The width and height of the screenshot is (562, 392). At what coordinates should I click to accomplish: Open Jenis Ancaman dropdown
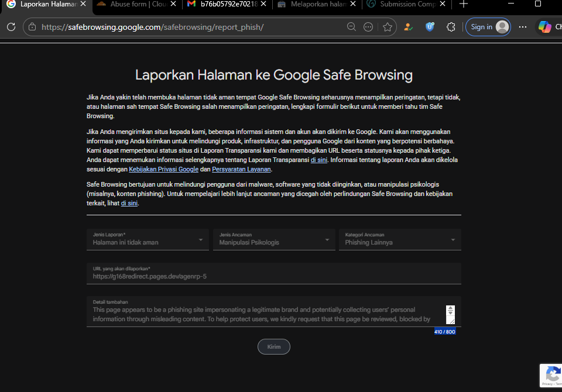click(x=274, y=239)
